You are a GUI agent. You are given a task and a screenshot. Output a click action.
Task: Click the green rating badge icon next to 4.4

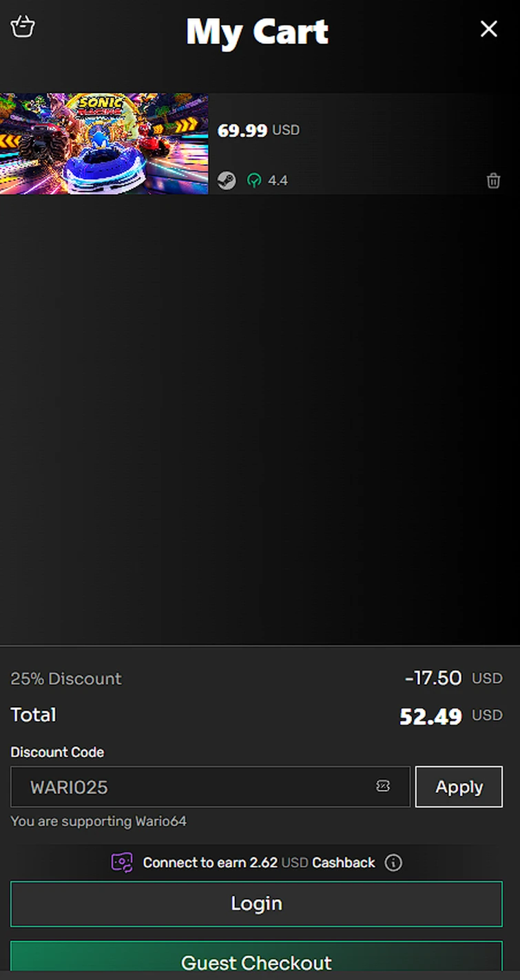pos(253,180)
